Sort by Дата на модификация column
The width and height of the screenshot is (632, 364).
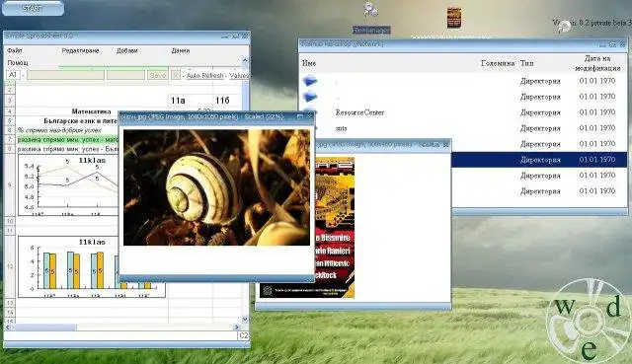click(x=597, y=63)
